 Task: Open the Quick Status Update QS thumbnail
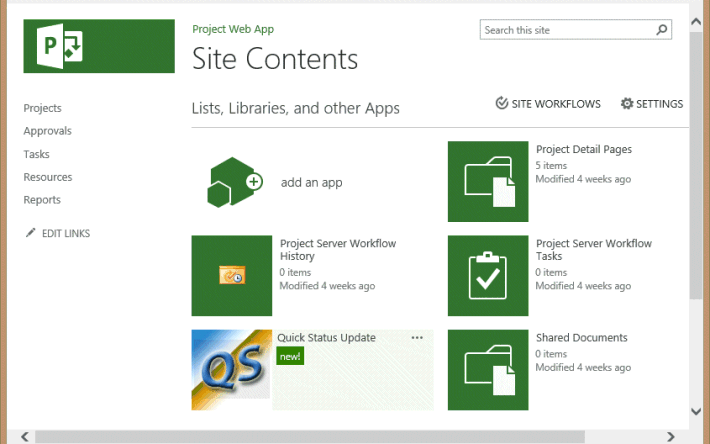coord(232,370)
